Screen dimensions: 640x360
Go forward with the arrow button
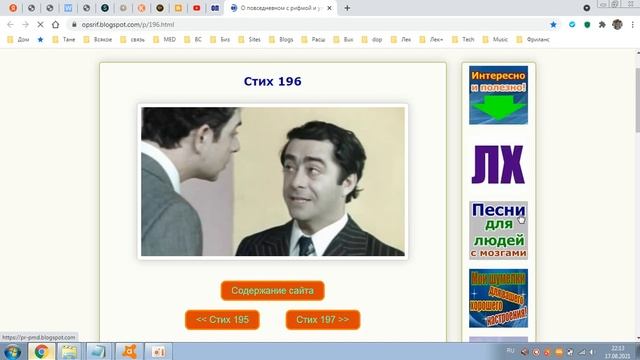25,24
